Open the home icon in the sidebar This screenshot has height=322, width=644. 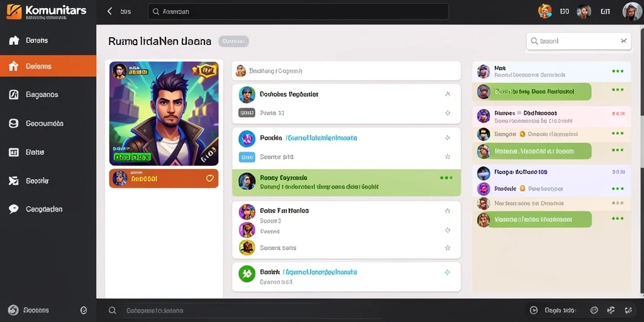point(14,40)
